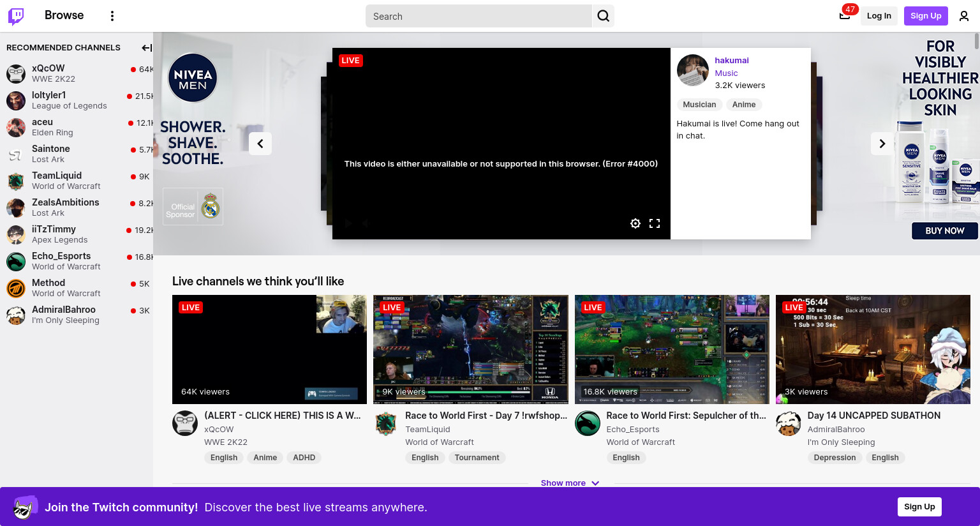The width and height of the screenshot is (980, 526).
Task: Click ZealsAmbitions avatar in sidebar
Action: [x=16, y=207]
